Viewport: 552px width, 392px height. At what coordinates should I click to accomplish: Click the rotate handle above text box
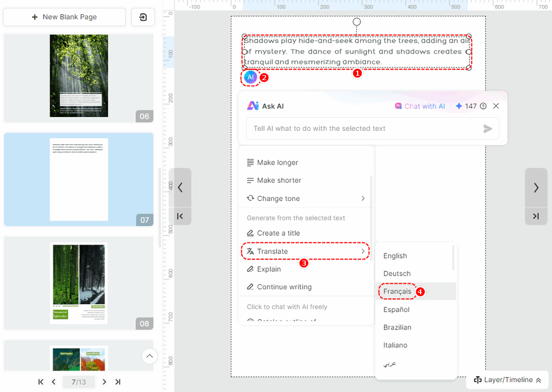tap(357, 22)
